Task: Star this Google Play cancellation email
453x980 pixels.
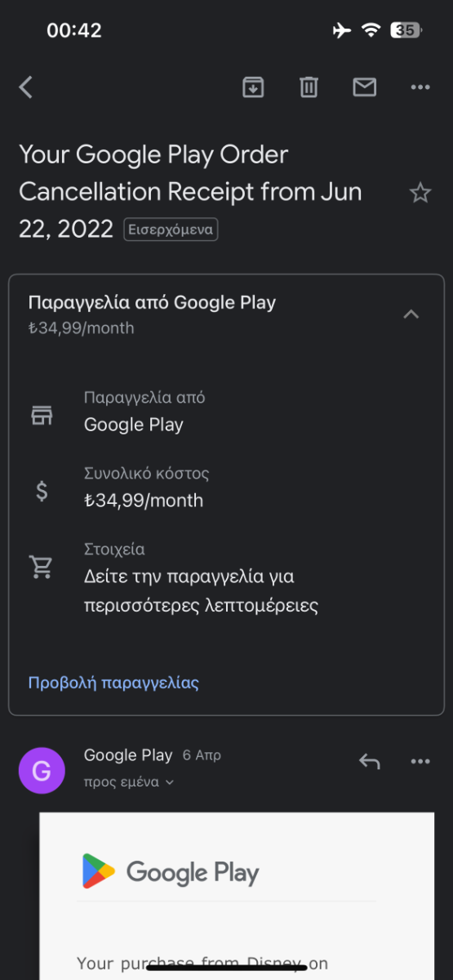Action: (420, 193)
